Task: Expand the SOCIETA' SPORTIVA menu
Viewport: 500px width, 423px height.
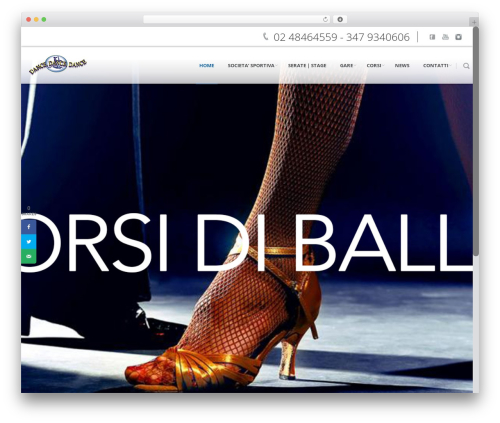Action: pyautogui.click(x=252, y=66)
